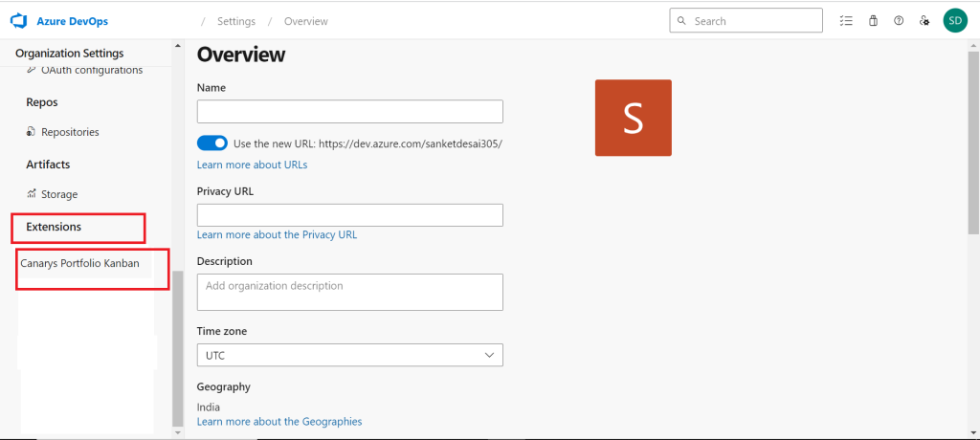
Task: Open Learn more about URLs link
Action: 252,165
